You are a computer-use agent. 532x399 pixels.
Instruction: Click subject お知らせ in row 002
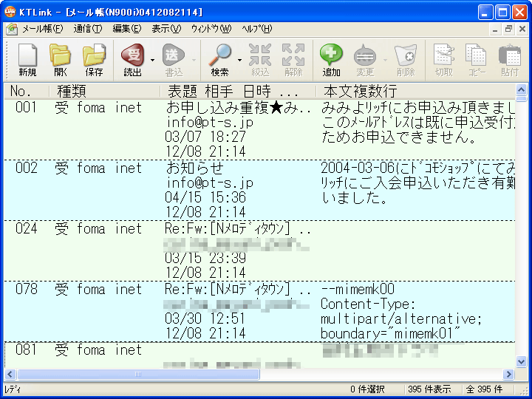point(195,168)
